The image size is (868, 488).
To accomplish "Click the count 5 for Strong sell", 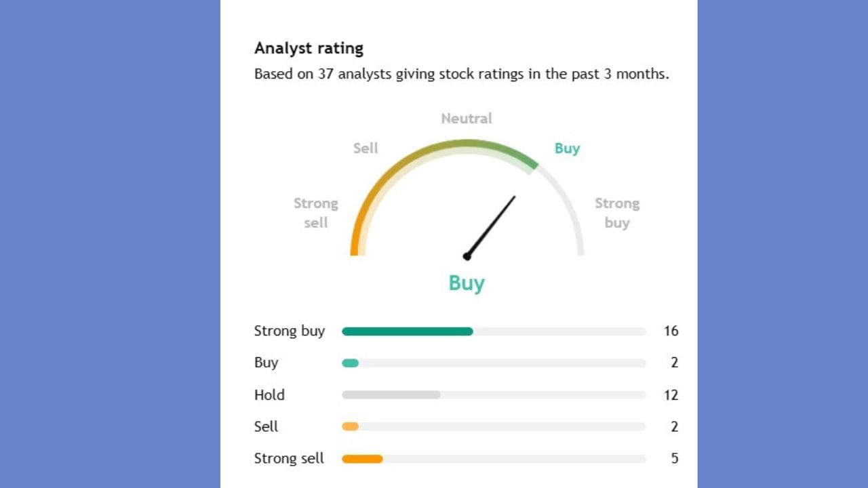I will click(x=674, y=459).
